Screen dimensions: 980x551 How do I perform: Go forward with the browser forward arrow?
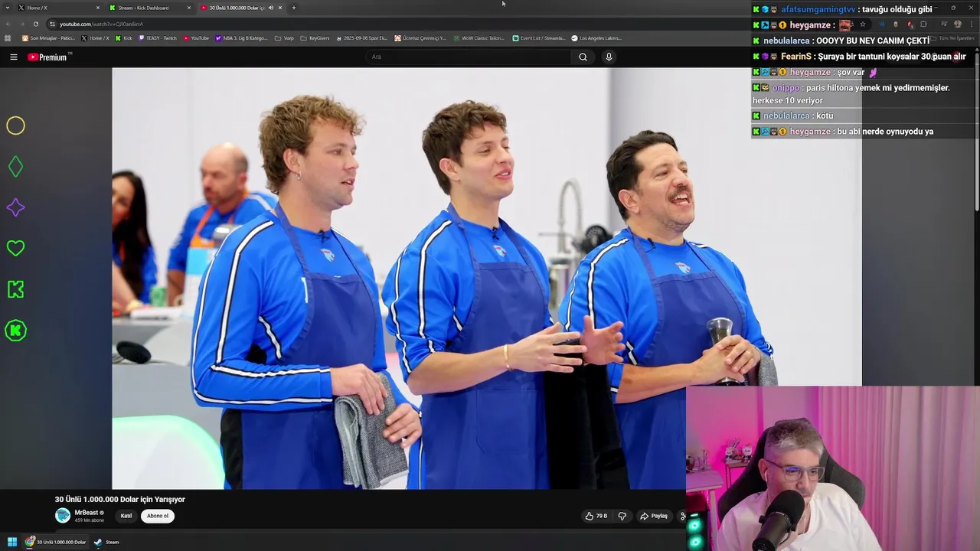(x=21, y=24)
